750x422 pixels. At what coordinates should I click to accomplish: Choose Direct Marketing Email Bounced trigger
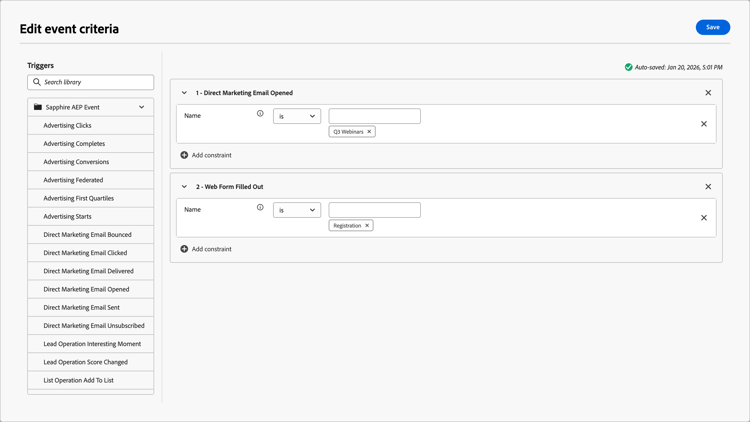(x=87, y=235)
